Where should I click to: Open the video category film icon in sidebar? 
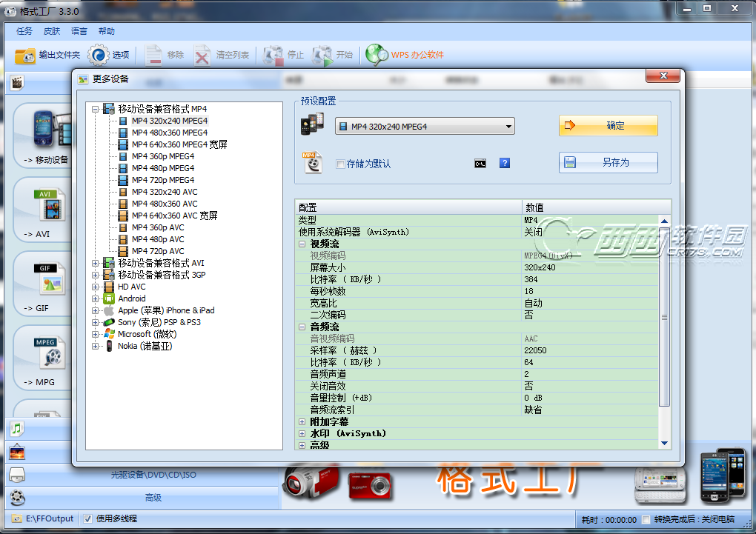click(x=17, y=83)
